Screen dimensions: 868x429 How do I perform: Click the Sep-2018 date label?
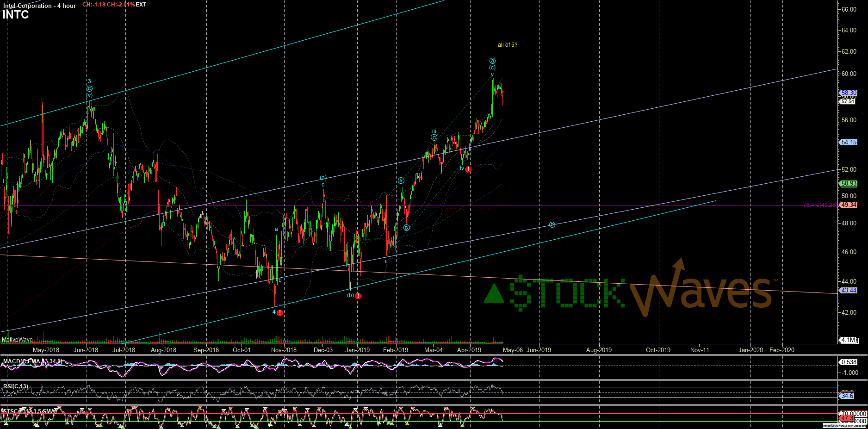pos(206,350)
